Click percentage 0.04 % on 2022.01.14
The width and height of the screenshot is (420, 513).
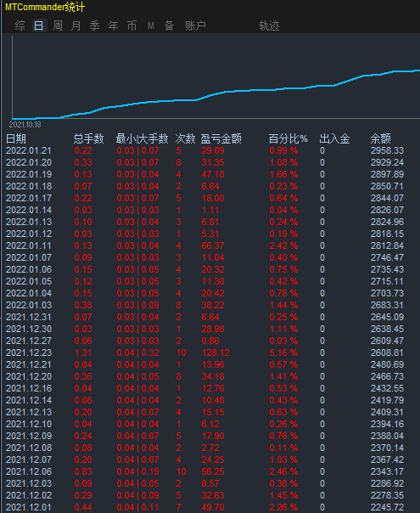pos(283,210)
